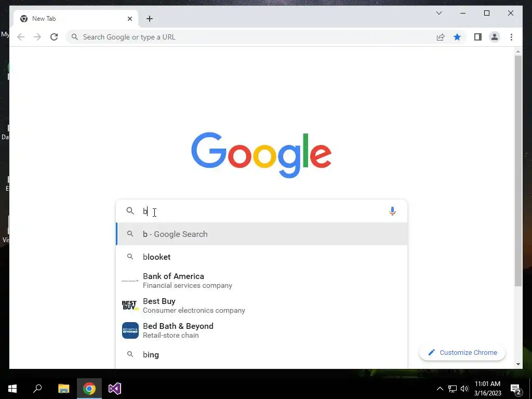Click the share page icon in address bar
The image size is (532, 399).
441,37
